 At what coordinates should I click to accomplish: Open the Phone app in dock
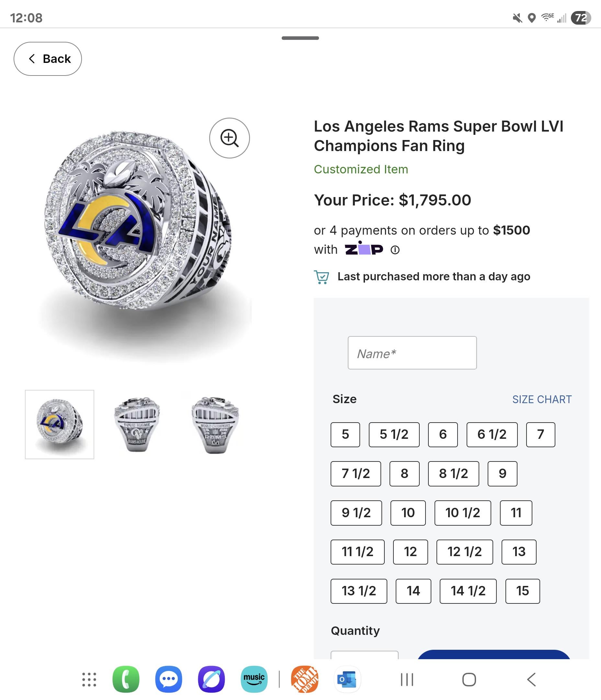click(x=126, y=679)
